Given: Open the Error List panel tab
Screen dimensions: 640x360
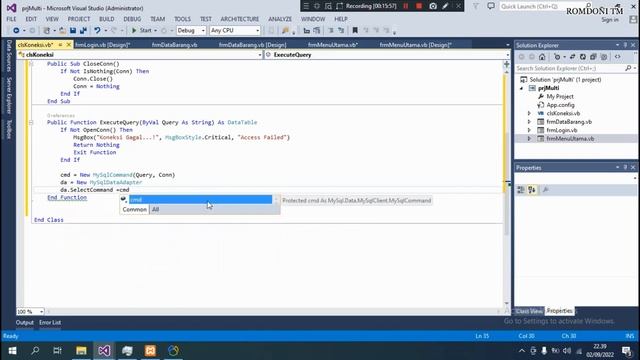Looking at the screenshot, I should coord(50,322).
